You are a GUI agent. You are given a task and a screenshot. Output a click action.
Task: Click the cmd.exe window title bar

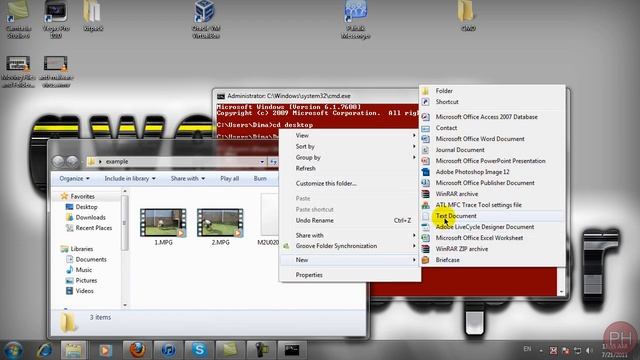coord(317,96)
